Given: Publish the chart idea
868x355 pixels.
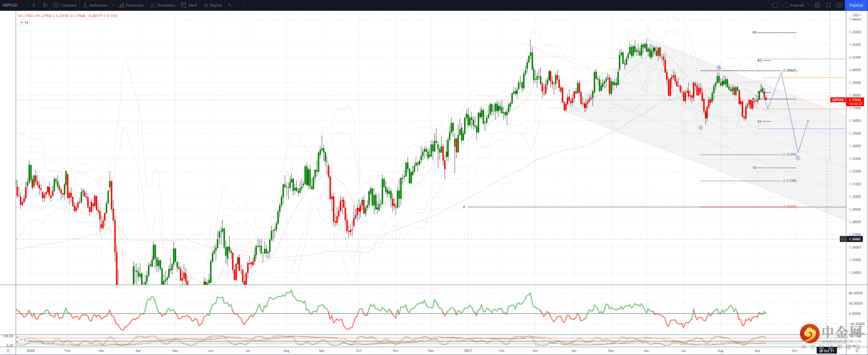Looking at the screenshot, I should click(x=856, y=5).
